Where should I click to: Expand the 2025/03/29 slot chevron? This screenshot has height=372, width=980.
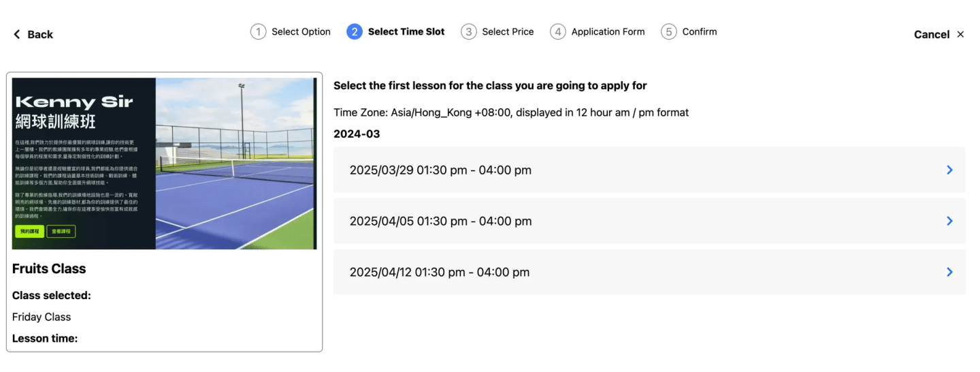tap(950, 170)
